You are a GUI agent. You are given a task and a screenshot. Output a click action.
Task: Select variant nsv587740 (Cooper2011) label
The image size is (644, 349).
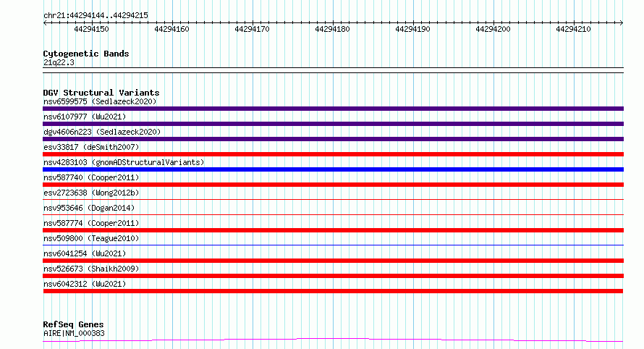[x=91, y=177]
